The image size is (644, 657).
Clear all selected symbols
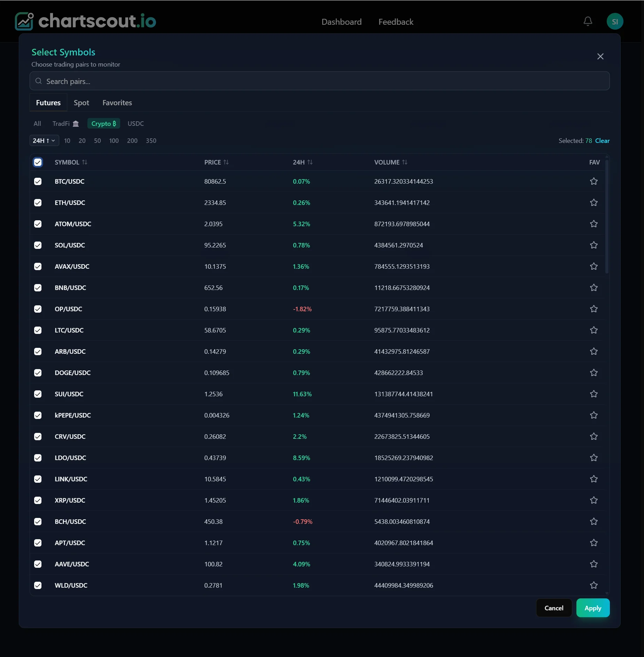(602, 140)
